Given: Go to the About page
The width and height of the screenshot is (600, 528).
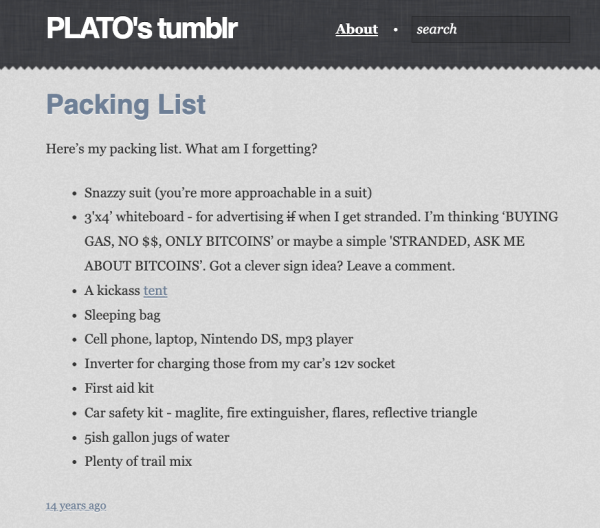Looking at the screenshot, I should [x=356, y=29].
